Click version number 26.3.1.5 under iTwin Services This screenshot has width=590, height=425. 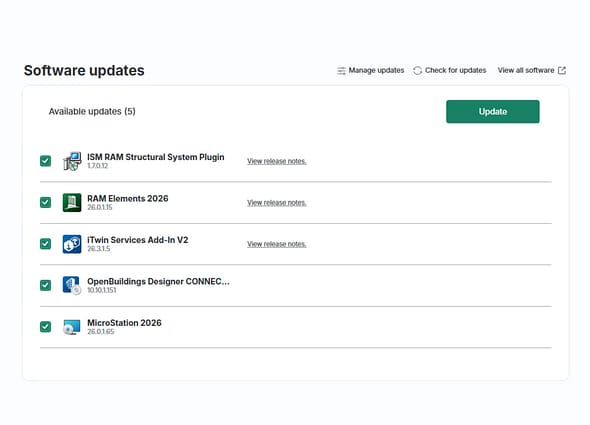click(99, 249)
